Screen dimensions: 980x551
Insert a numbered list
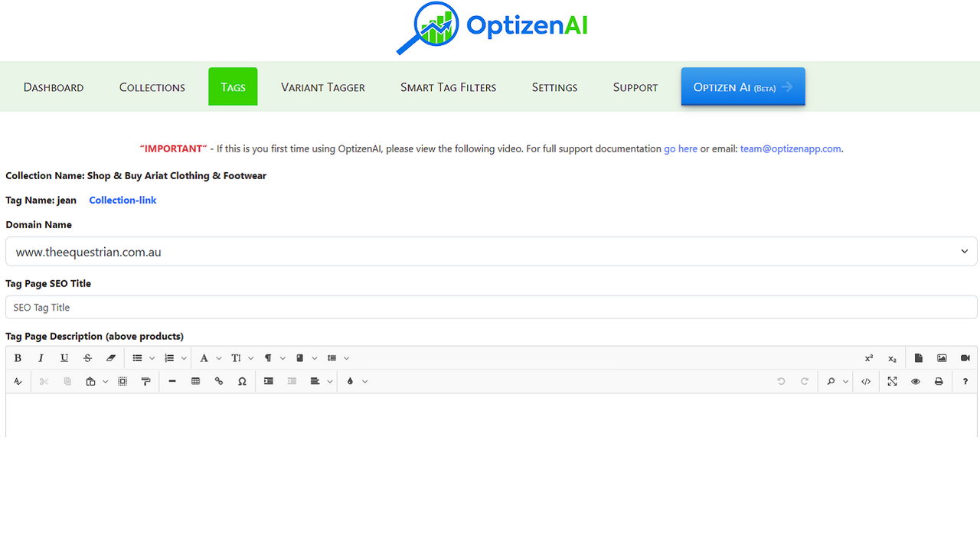tap(169, 358)
